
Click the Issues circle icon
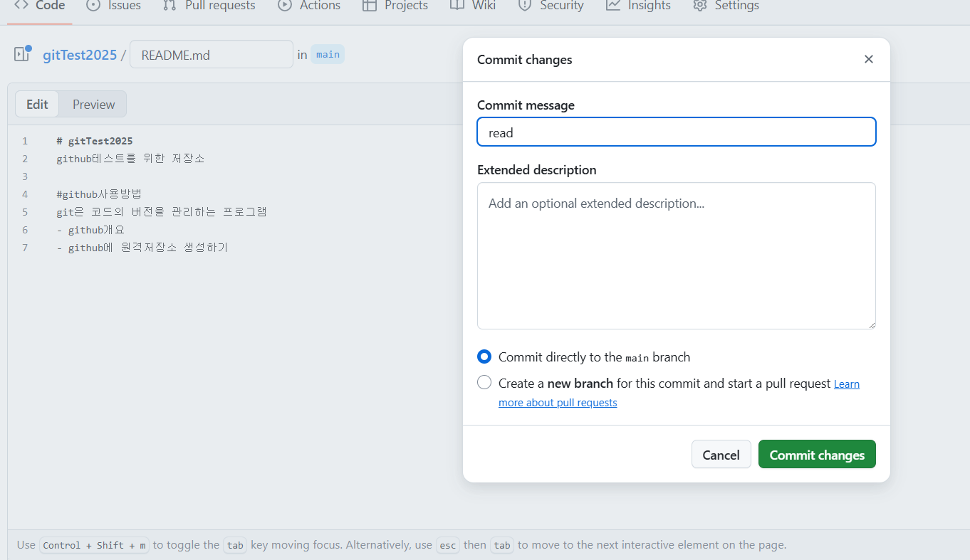93,6
